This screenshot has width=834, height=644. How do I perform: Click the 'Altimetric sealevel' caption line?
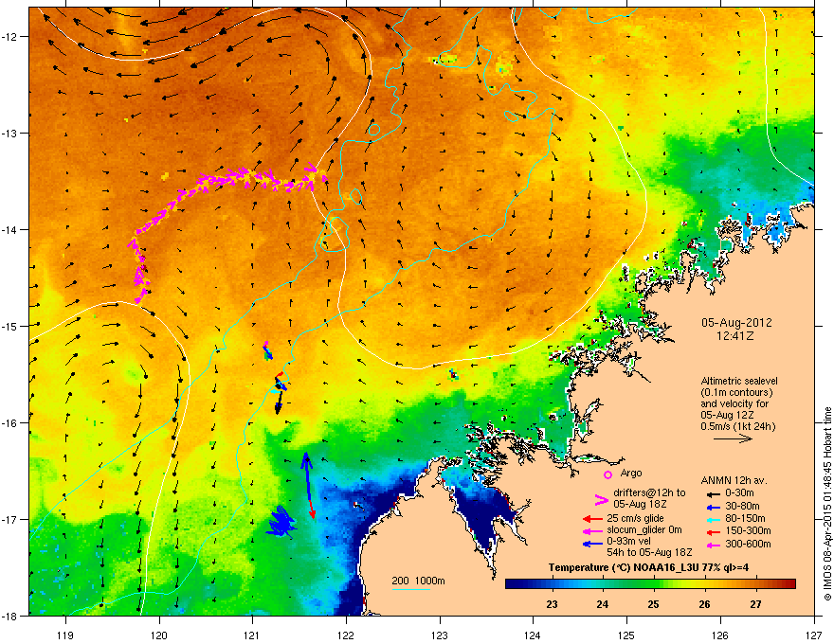coord(739,381)
